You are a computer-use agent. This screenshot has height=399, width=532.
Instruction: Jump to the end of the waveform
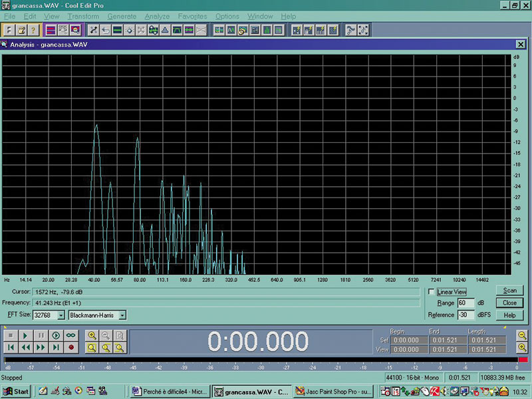[56, 347]
